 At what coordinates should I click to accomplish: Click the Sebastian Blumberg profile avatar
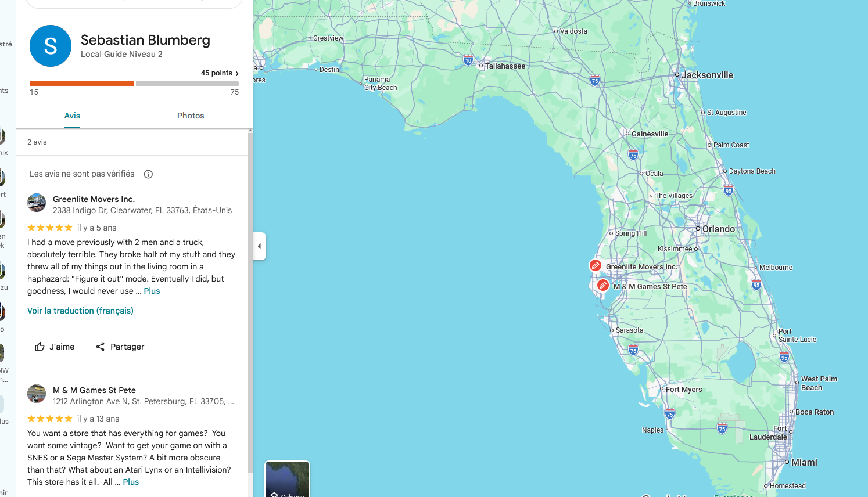pyautogui.click(x=51, y=46)
